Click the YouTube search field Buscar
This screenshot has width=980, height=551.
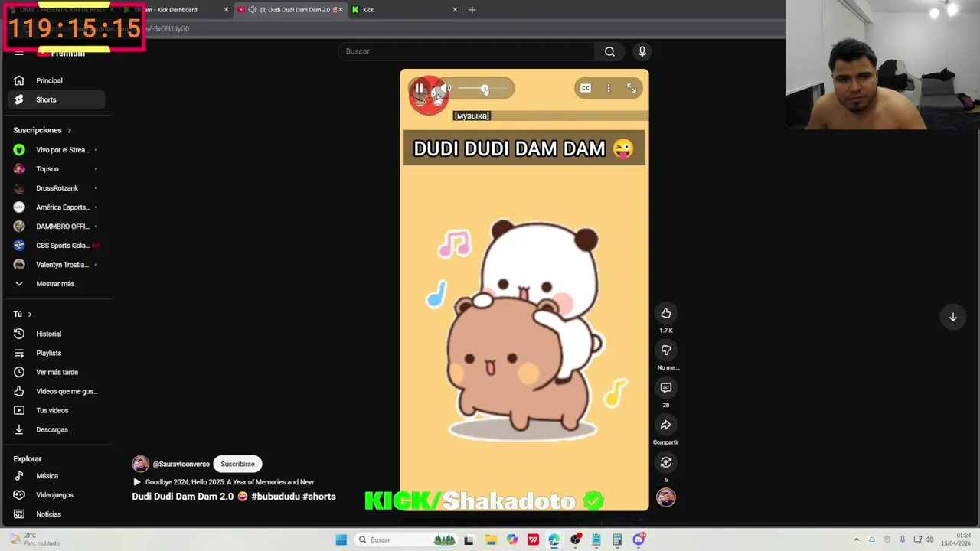[466, 51]
